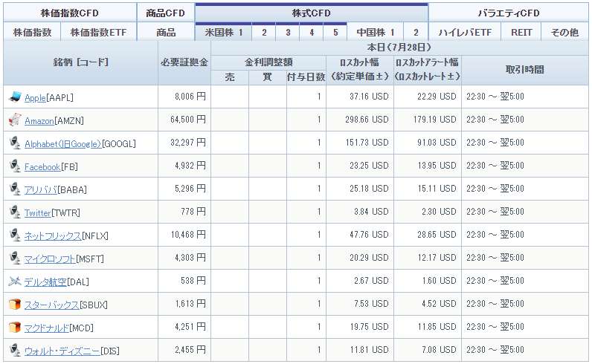592x364 pixels.
Task: Click the box icon beside マクドナルド
Action: [15, 327]
